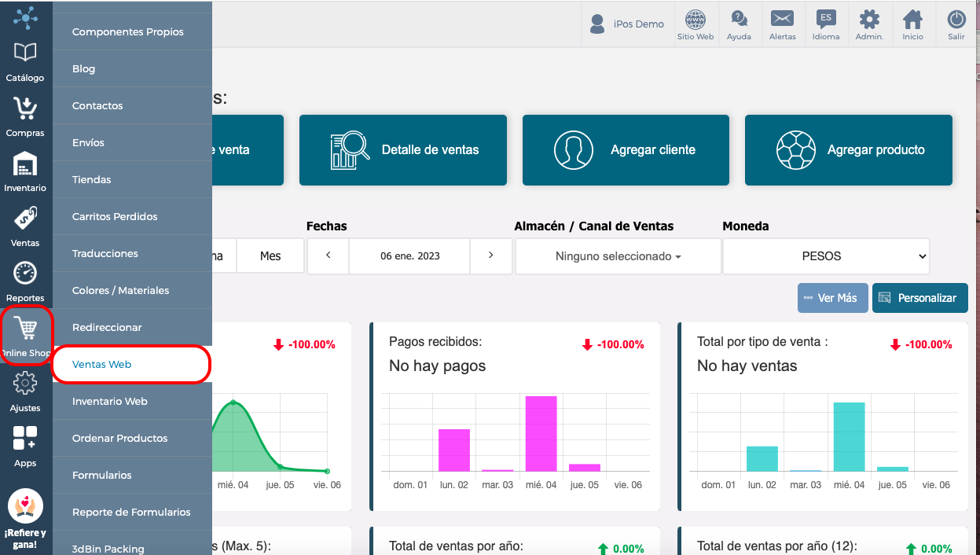Open the Ninguno seleccionado dropdown
Image resolution: width=980 pixels, height=555 pixels.
(618, 256)
